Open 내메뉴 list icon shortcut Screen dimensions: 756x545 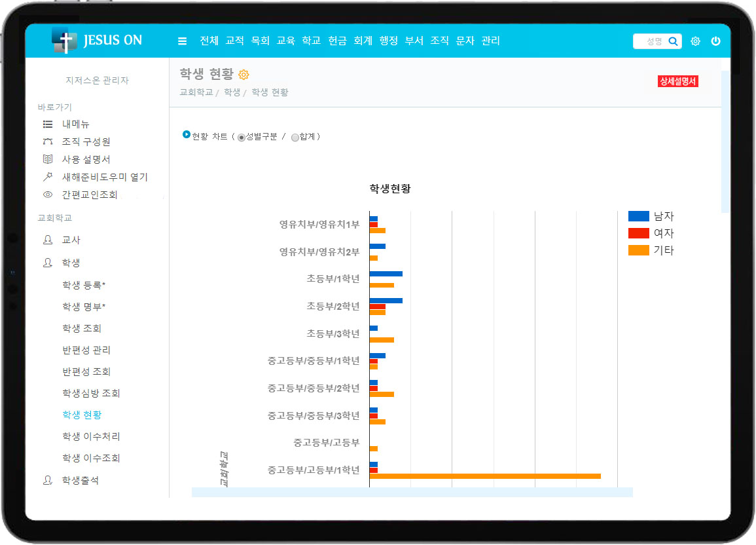pyautogui.click(x=48, y=124)
